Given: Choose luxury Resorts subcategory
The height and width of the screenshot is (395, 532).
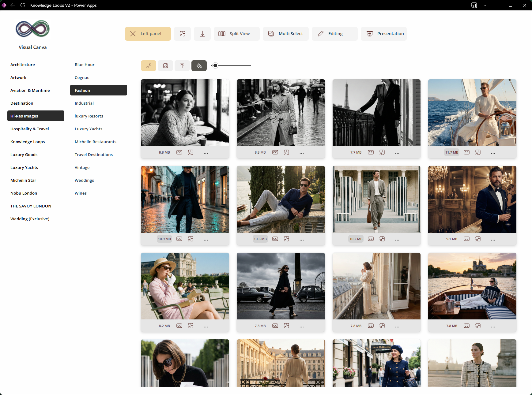Looking at the screenshot, I should tap(89, 116).
